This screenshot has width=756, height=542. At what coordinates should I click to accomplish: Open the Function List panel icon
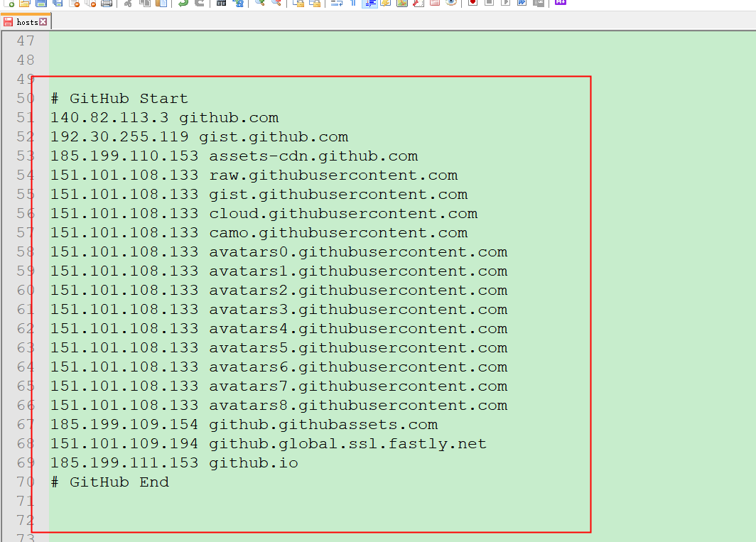coord(418,2)
